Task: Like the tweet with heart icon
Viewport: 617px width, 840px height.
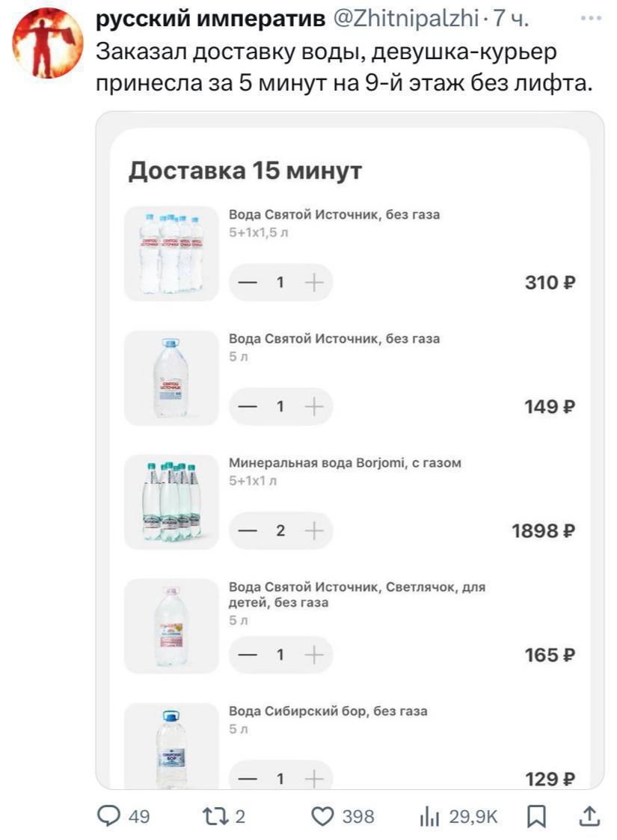Action: tap(322, 815)
